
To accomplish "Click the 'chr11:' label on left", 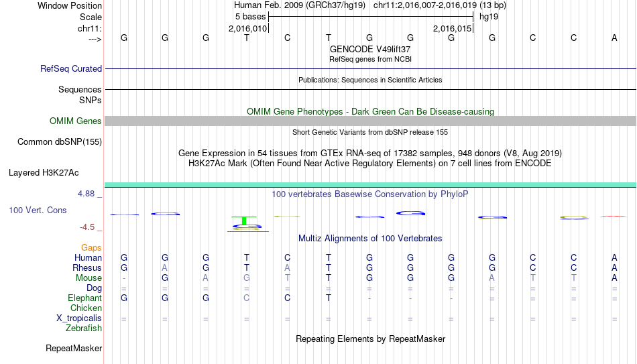I will tap(89, 28).
